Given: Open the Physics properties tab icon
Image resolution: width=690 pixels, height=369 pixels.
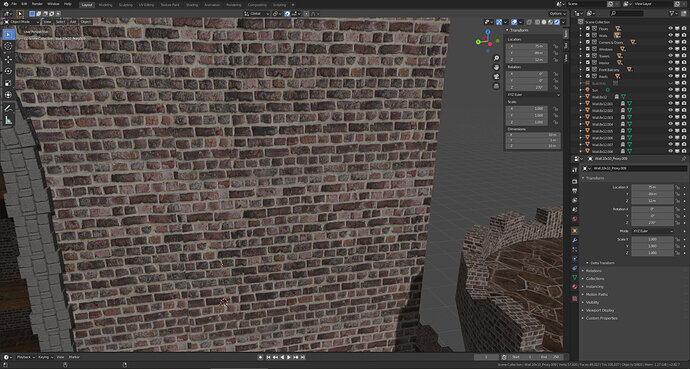Looking at the screenshot, I should coord(575,259).
